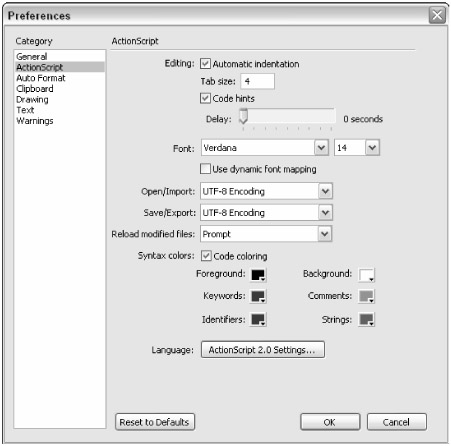Uncheck the Code coloring checkbox
Image resolution: width=451 pixels, height=446 pixels.
click(206, 256)
